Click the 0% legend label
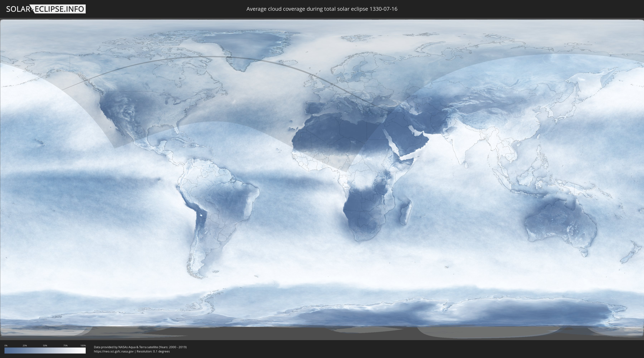The width and height of the screenshot is (644, 358). pyautogui.click(x=6, y=345)
